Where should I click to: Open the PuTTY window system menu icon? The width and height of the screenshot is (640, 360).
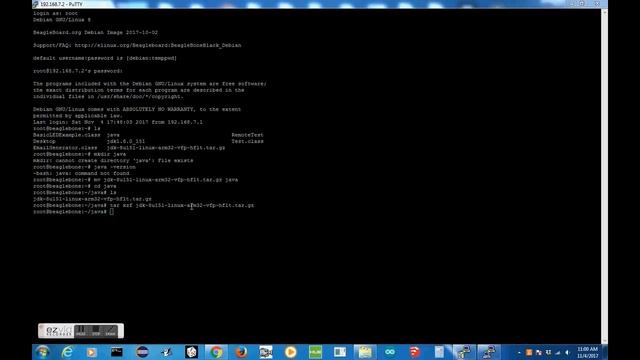pos(36,4)
